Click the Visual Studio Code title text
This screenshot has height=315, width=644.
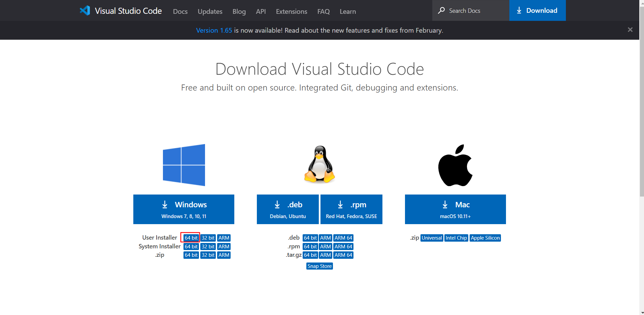(x=128, y=11)
